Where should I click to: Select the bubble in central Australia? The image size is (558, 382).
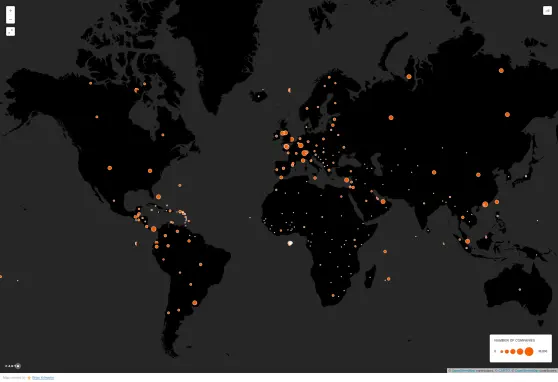pyautogui.click(x=520, y=289)
